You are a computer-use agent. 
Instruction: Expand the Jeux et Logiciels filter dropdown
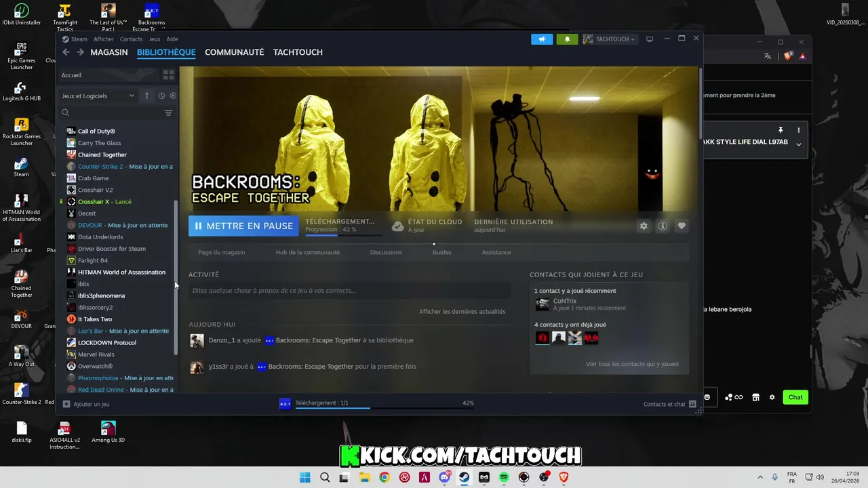(98, 96)
